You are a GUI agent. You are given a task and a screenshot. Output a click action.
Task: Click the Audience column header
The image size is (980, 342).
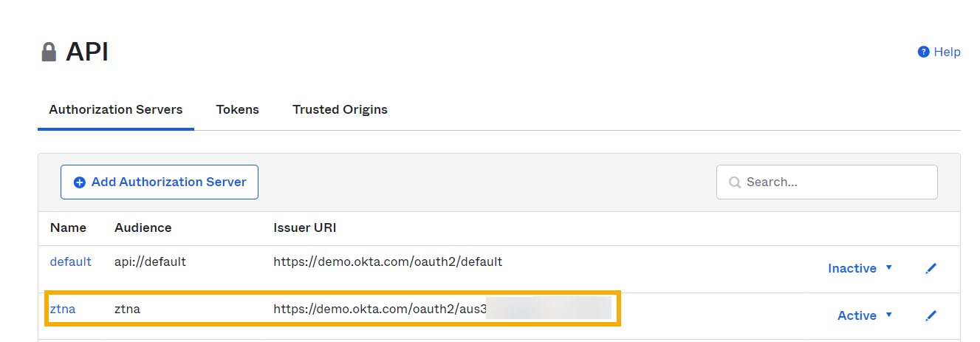[x=143, y=228]
